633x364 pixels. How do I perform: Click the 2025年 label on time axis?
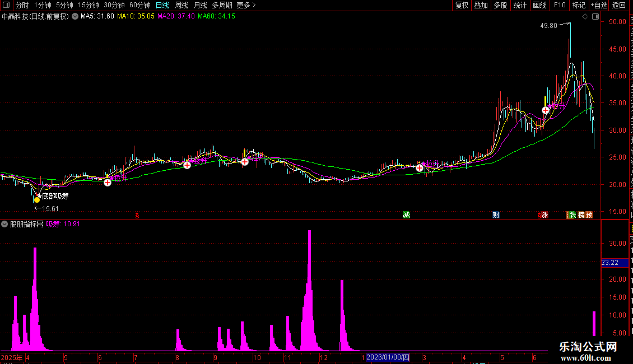point(12,357)
